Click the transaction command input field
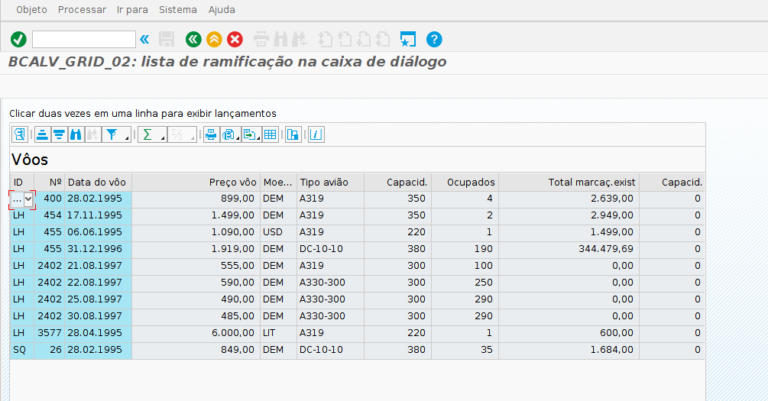 click(x=84, y=40)
